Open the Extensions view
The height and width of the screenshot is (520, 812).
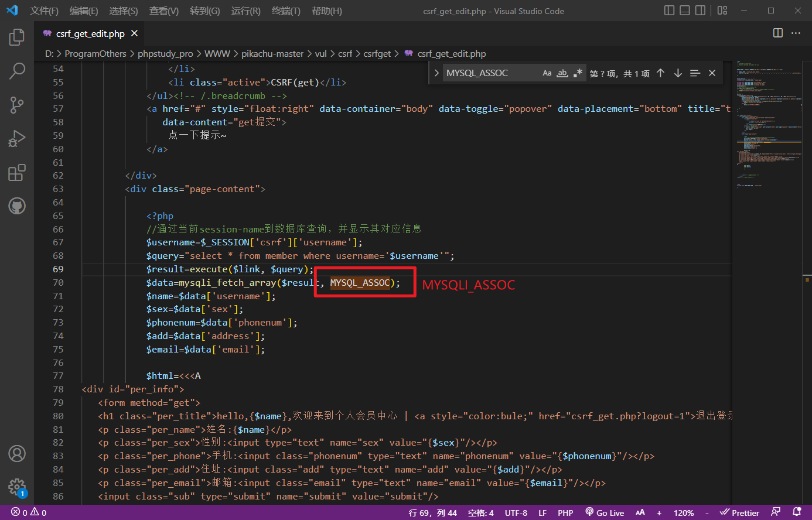[17, 173]
